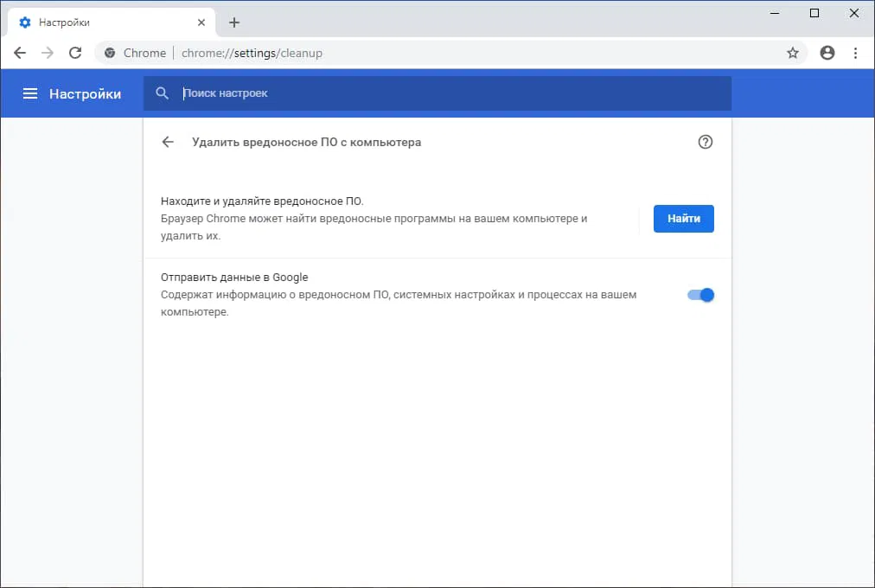
Task: Click the search magnifier in settings header
Action: pyautogui.click(x=163, y=93)
